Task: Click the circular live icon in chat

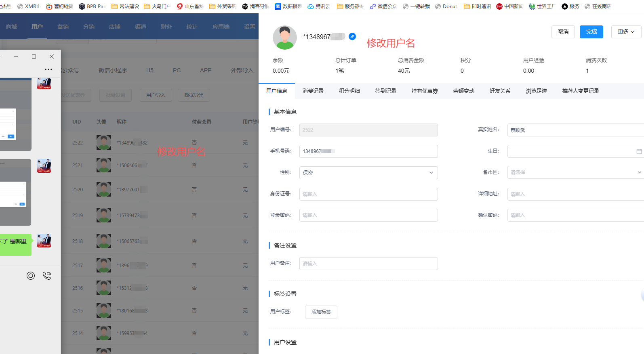Action: [x=31, y=276]
